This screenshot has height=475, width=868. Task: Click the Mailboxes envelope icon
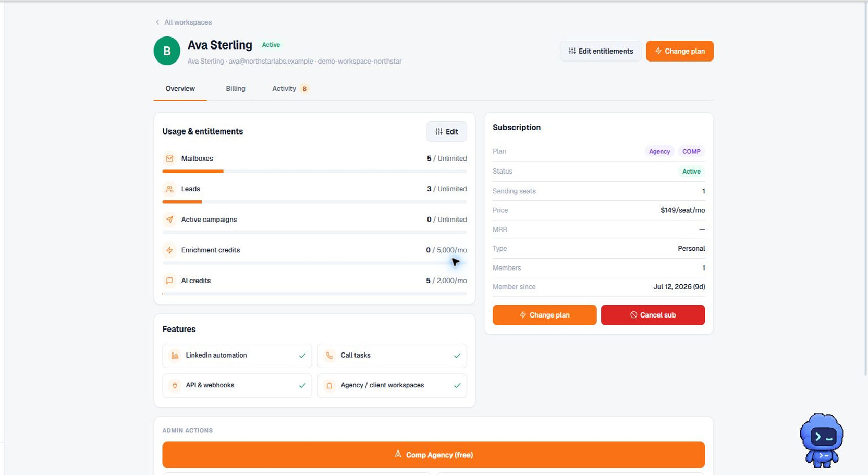(169, 159)
